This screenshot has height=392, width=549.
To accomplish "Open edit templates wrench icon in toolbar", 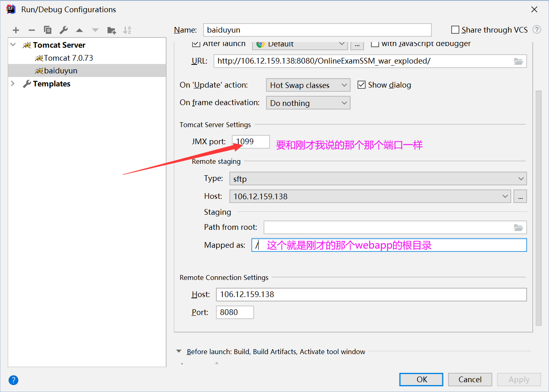I will coord(64,30).
